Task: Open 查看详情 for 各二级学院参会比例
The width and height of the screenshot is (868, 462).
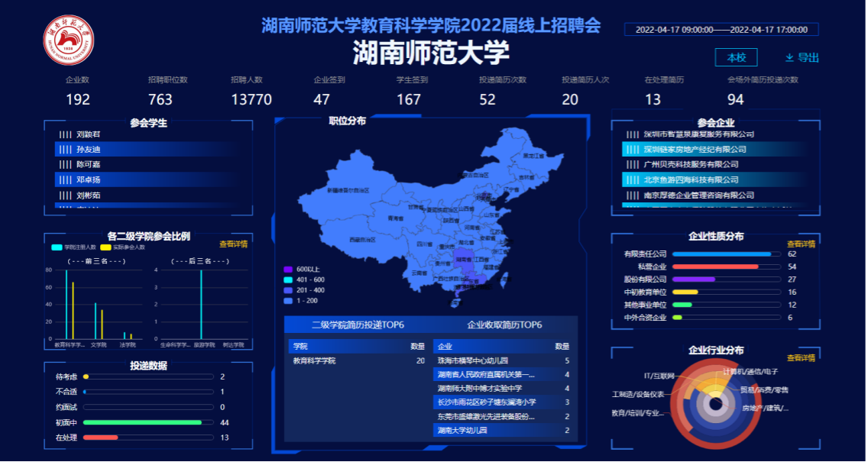Action: (x=233, y=244)
